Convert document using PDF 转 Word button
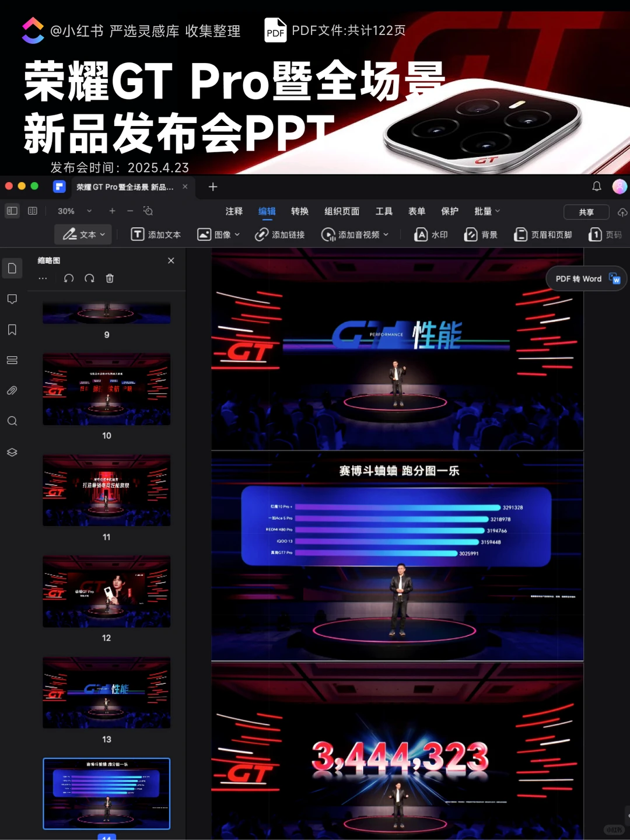This screenshot has width=630, height=840. 585,278
